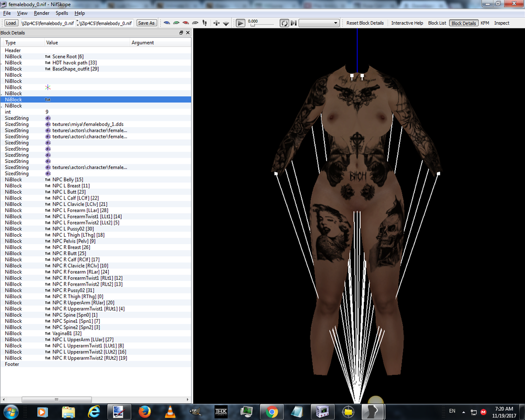Activate the walk view footprints icon
The image size is (525, 420).
205,23
